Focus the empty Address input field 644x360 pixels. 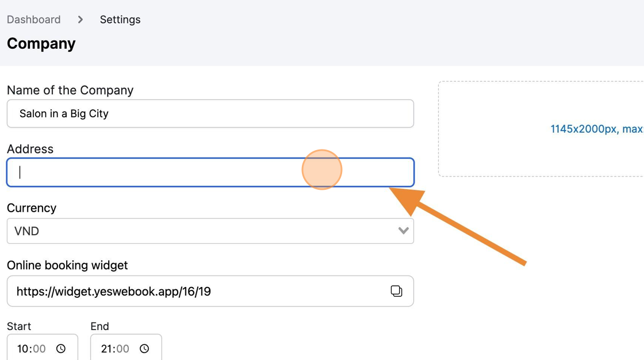click(210, 172)
